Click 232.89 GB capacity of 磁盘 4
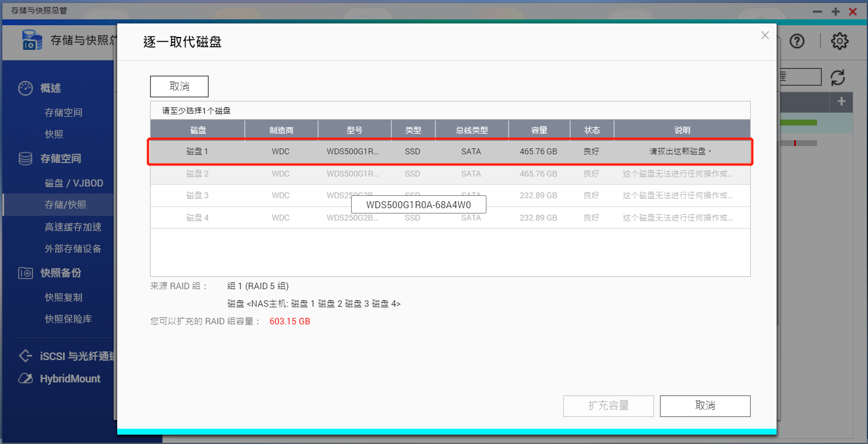Image resolution: width=868 pixels, height=444 pixels. (538, 218)
